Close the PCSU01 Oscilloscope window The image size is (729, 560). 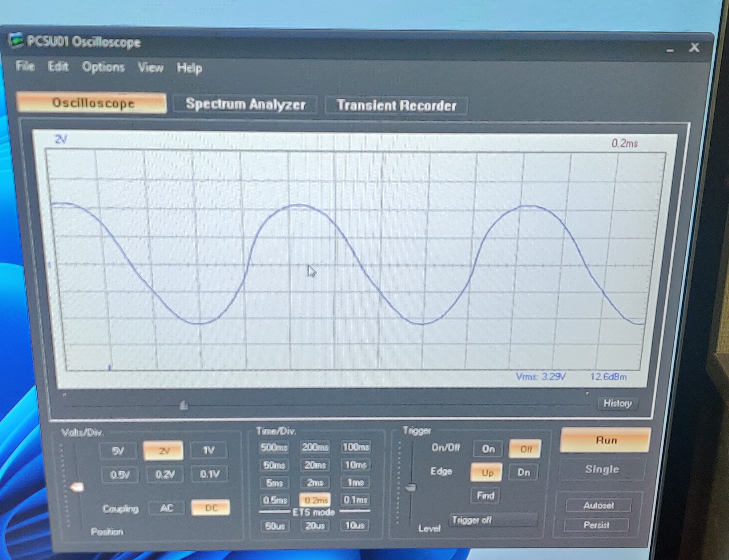pos(694,48)
